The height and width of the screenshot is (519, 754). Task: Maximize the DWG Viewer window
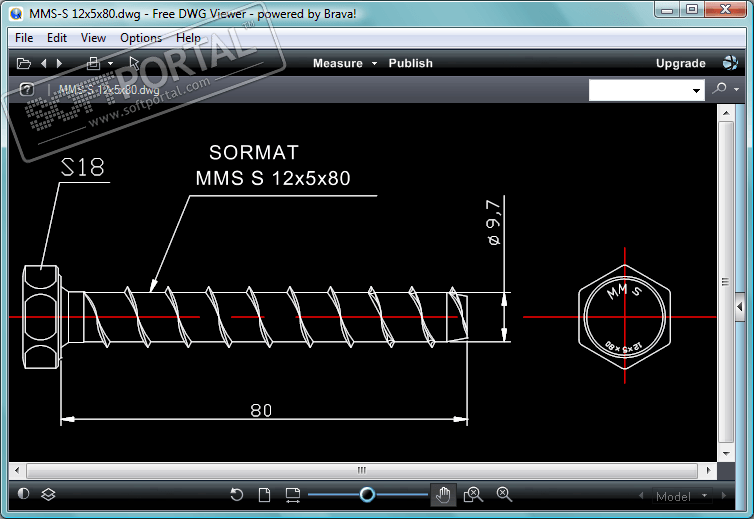(x=691, y=10)
